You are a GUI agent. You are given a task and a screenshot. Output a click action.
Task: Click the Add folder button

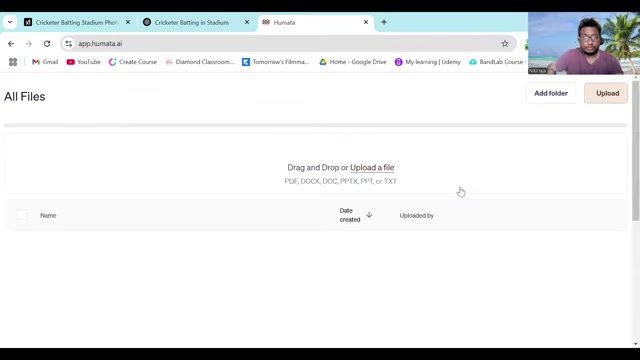[551, 93]
